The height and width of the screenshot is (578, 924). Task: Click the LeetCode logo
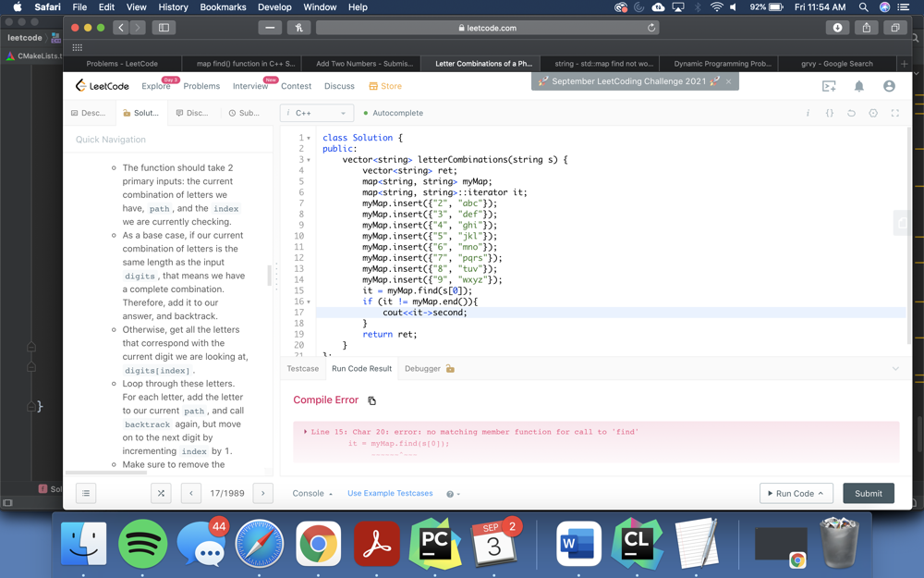[x=102, y=85]
